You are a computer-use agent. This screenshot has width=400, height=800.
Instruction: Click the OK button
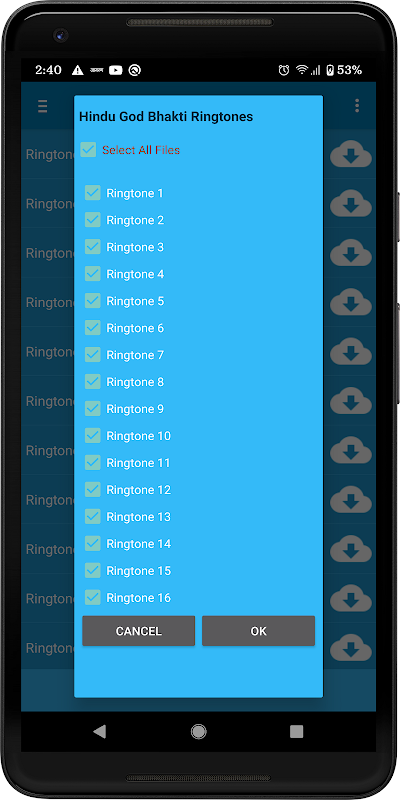(259, 631)
